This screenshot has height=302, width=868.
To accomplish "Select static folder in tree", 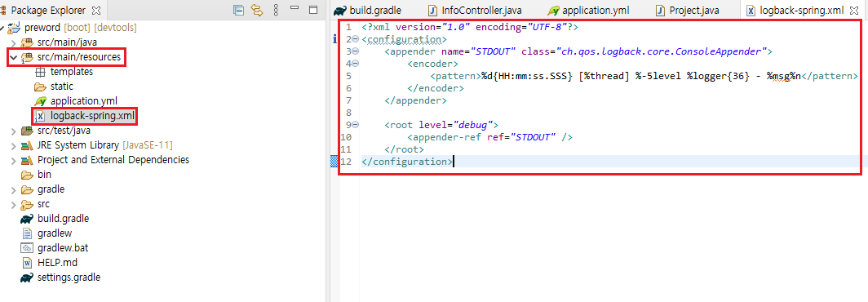I will point(61,87).
